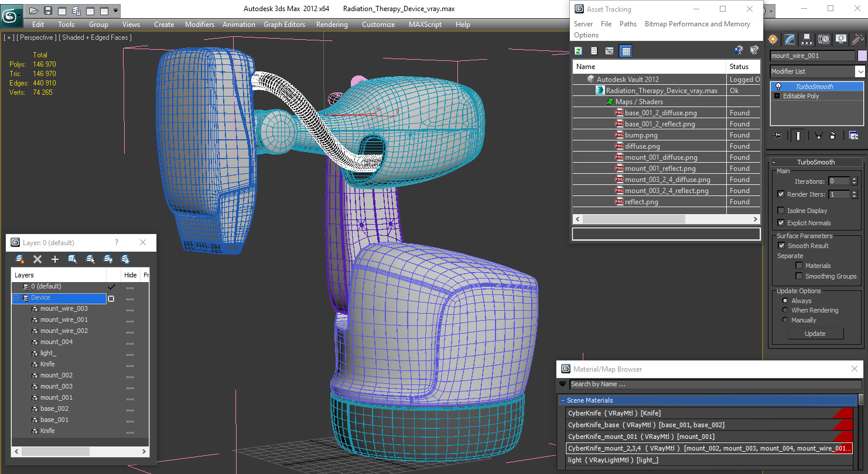Click Make Unique icon under modifier stack

pos(818,136)
